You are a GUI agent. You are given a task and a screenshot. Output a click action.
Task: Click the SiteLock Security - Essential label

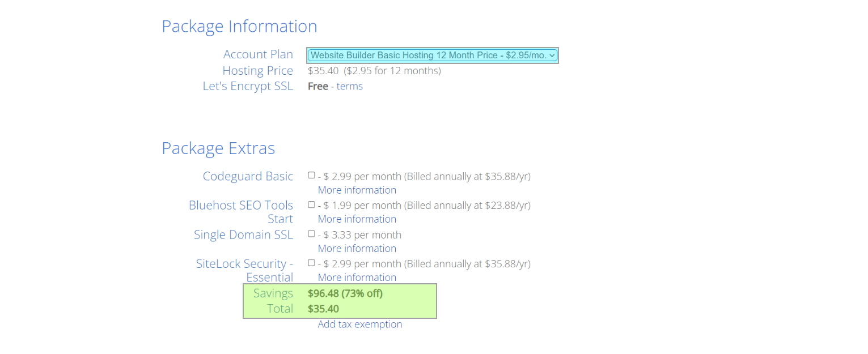[x=244, y=270]
